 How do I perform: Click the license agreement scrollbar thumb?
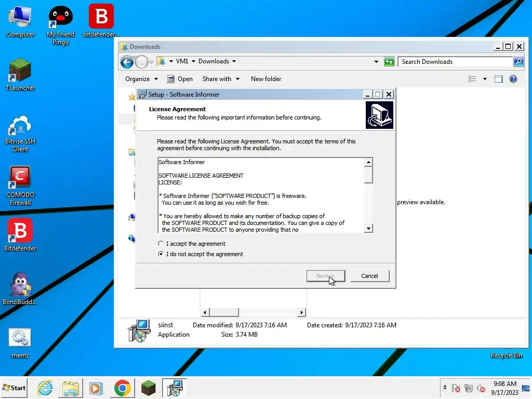[368, 176]
